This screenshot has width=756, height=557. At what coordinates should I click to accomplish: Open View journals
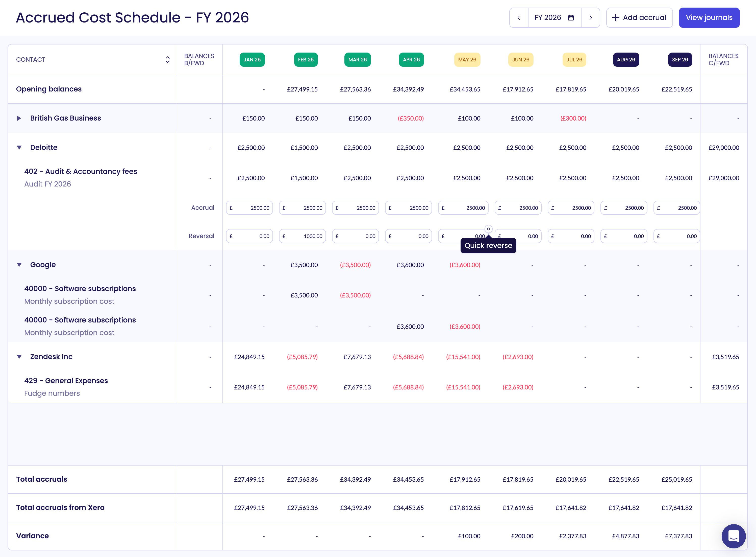coord(709,17)
